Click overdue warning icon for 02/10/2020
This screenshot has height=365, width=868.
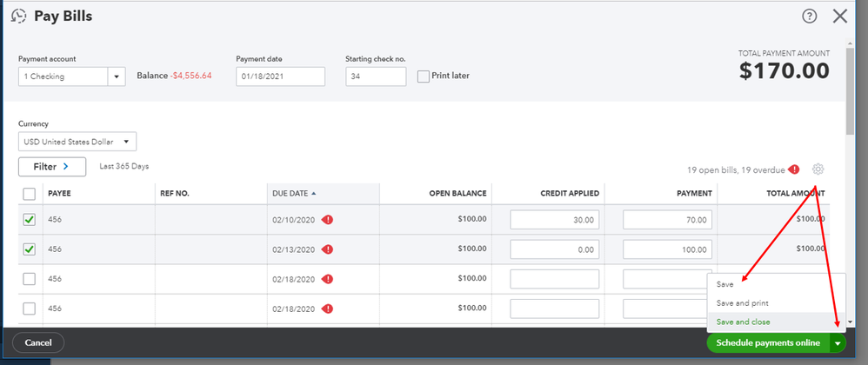328,220
